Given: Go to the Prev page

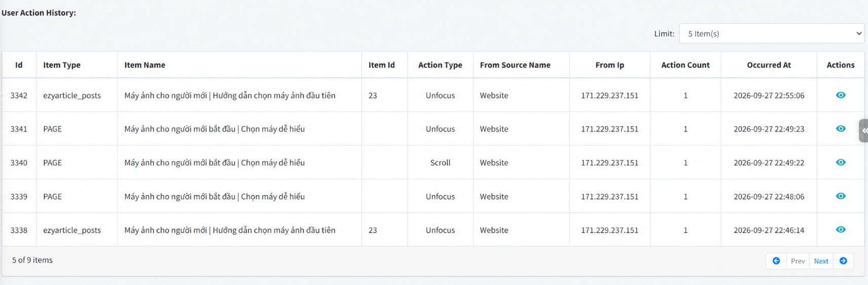Looking at the screenshot, I should coord(798,261).
